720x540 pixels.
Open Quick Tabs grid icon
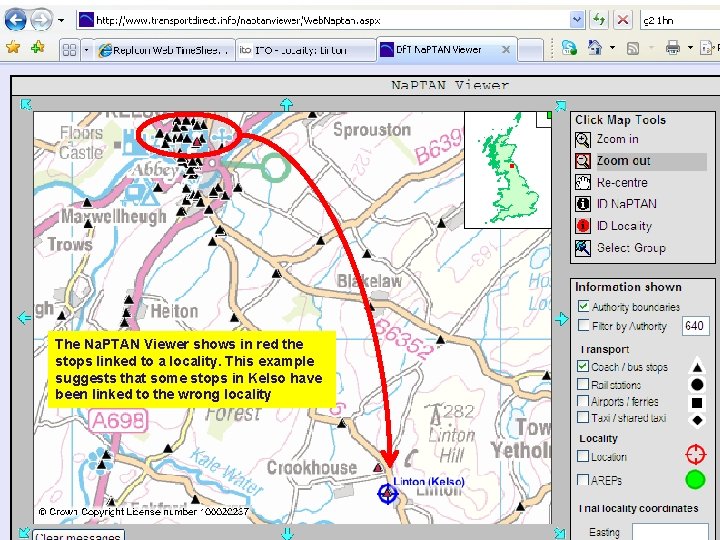pyautogui.click(x=69, y=50)
